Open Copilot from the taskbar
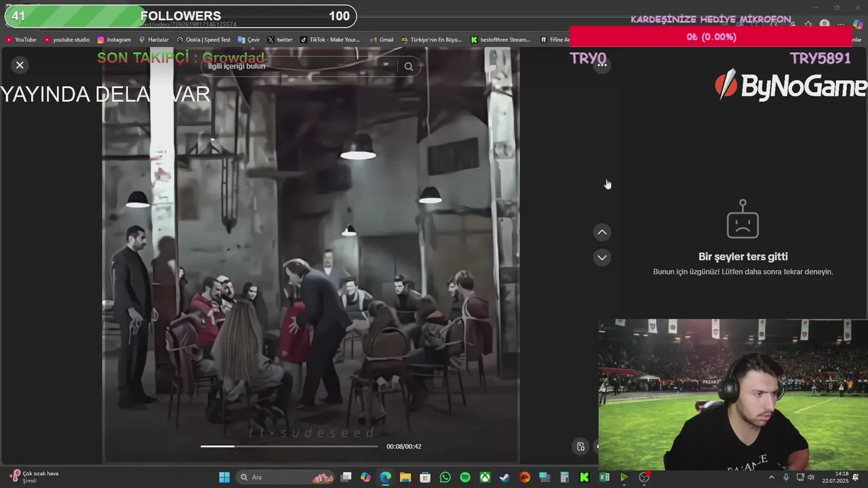The height and width of the screenshot is (488, 868). (x=366, y=477)
